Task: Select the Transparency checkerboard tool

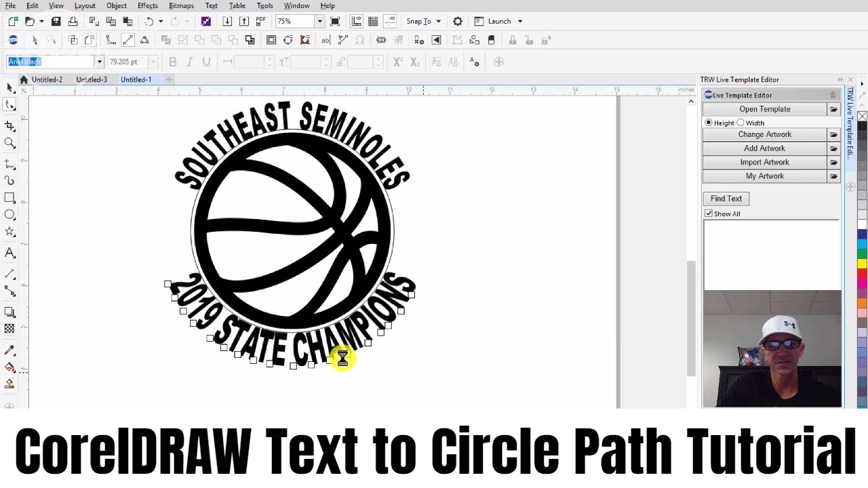Action: click(x=9, y=329)
